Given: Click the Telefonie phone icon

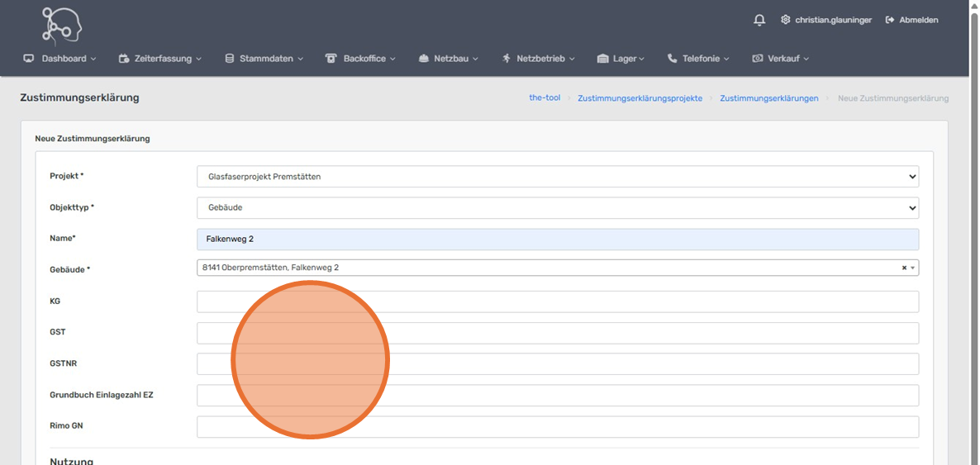Looking at the screenshot, I should (x=672, y=59).
